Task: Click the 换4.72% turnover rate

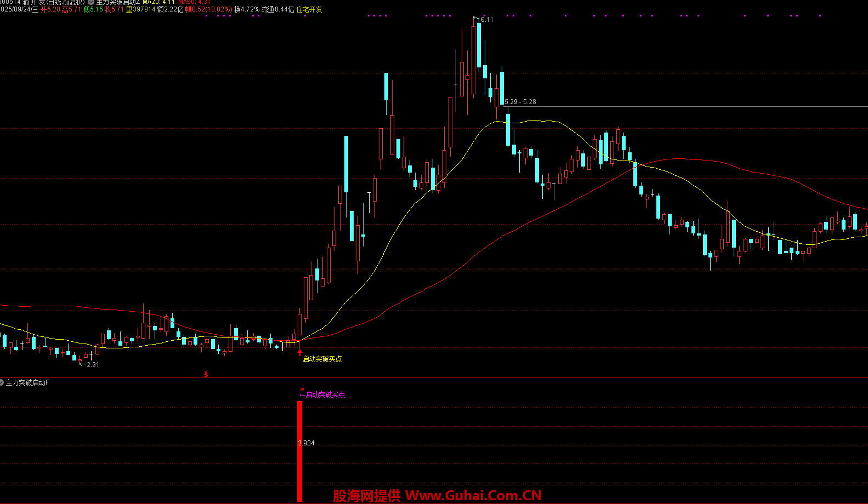Action: [247, 9]
